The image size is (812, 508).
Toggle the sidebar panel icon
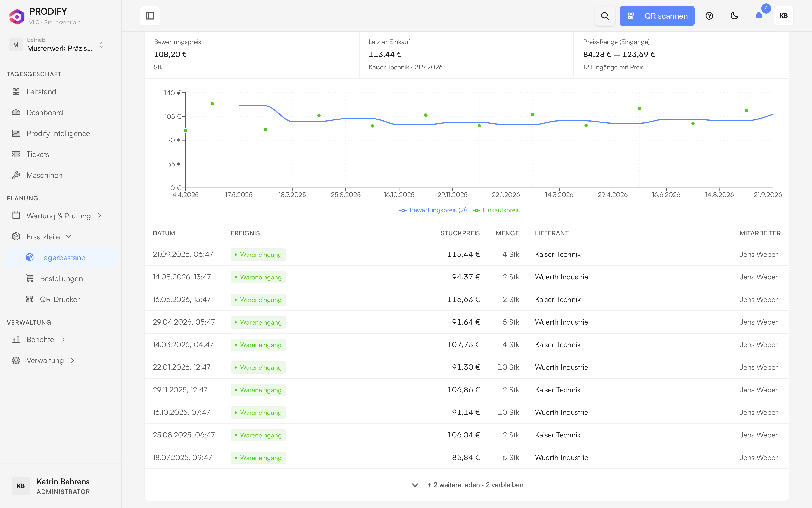click(x=150, y=16)
